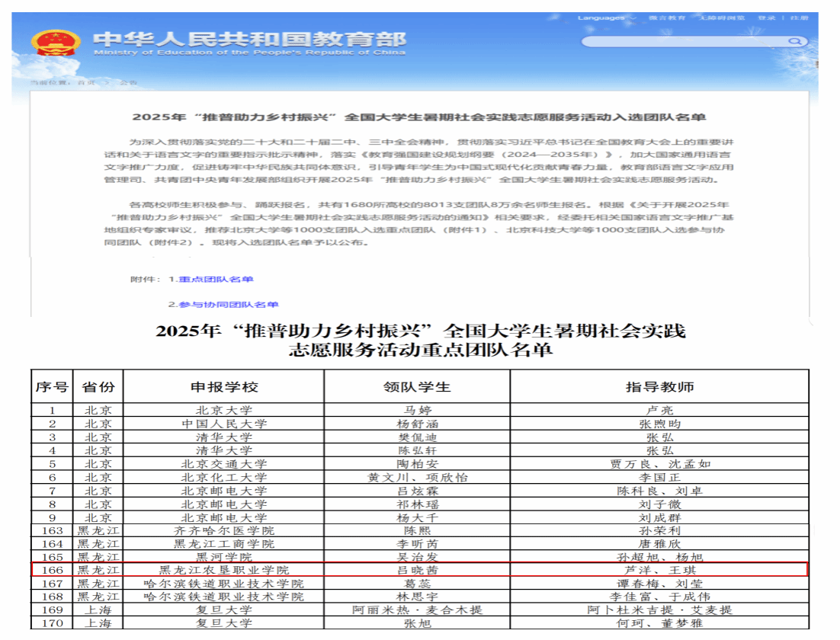Click the 注册 register link

799,18
